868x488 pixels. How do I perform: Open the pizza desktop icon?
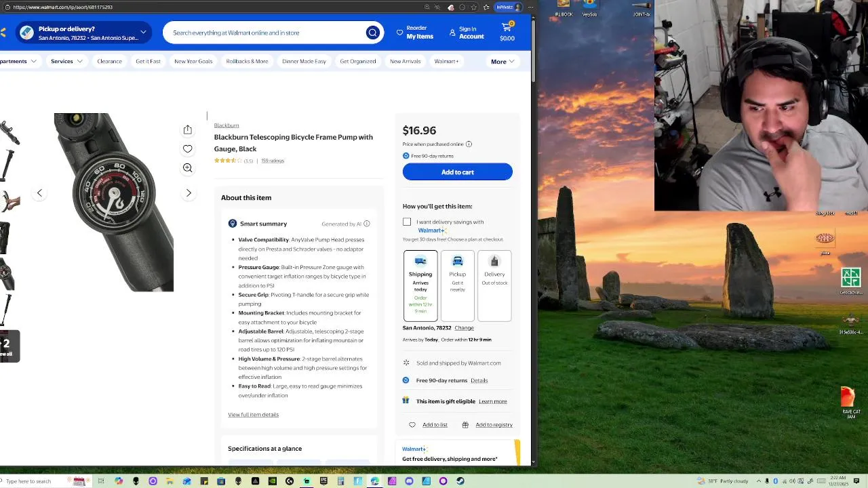click(x=825, y=241)
